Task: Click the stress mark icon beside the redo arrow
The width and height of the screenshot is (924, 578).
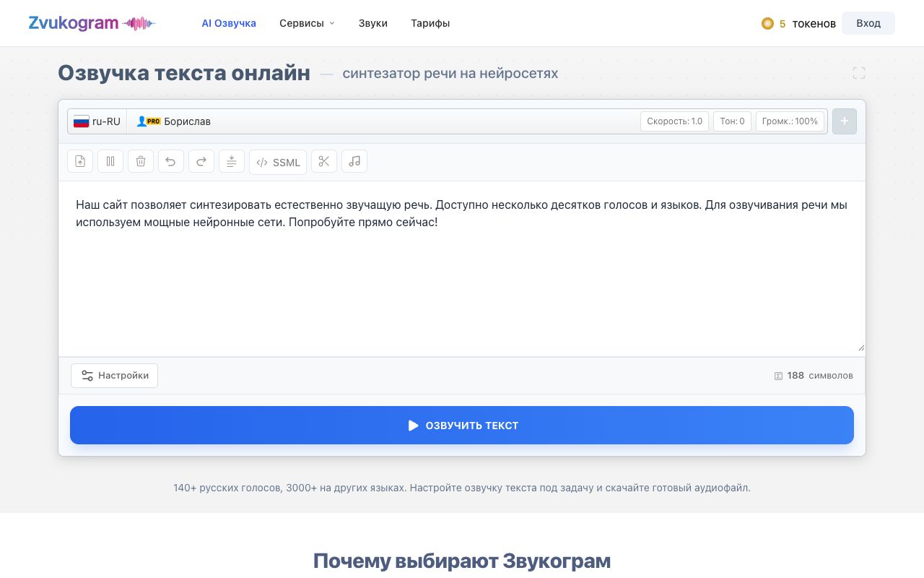Action: click(x=232, y=161)
